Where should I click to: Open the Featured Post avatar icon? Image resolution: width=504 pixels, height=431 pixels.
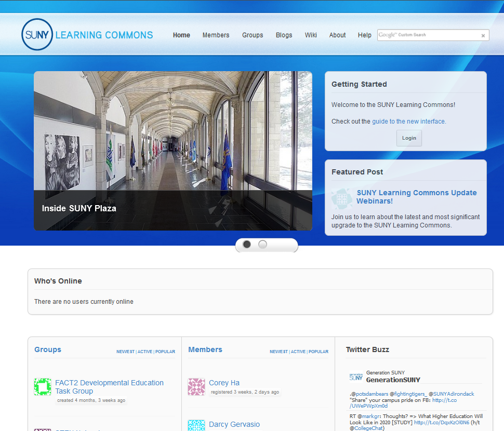coord(342,199)
